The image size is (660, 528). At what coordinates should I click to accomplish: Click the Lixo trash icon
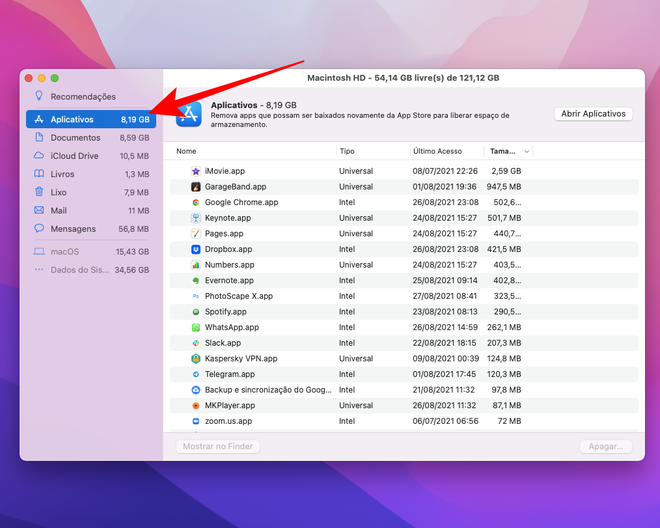click(x=39, y=192)
